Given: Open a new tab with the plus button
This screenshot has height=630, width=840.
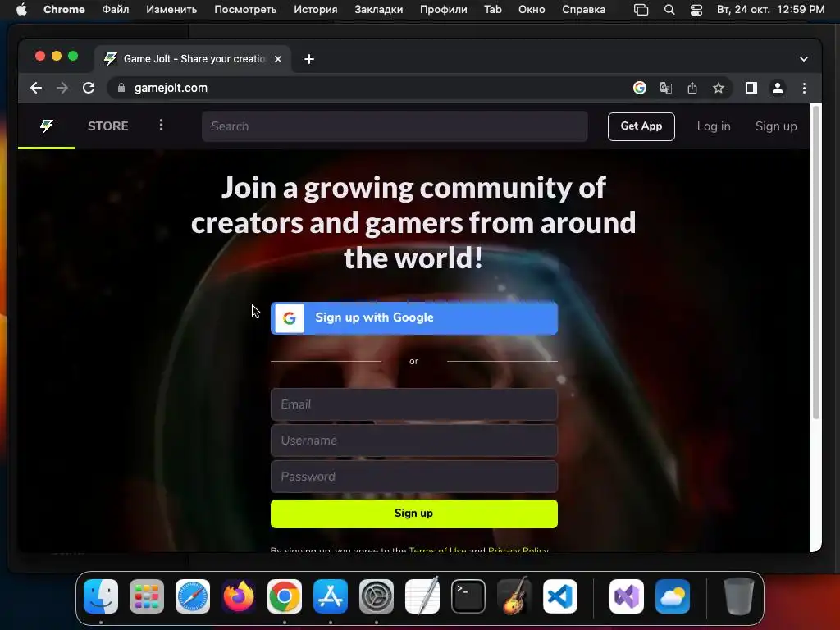Looking at the screenshot, I should [309, 59].
